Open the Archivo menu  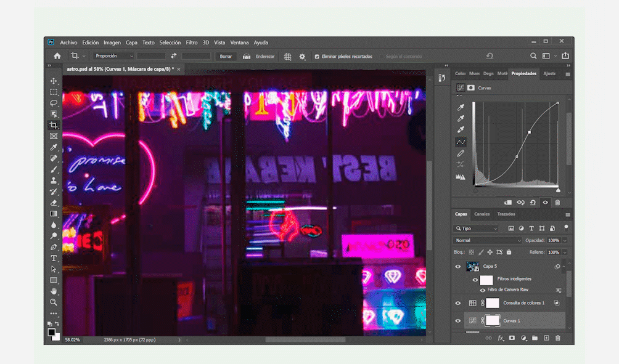pos(68,42)
